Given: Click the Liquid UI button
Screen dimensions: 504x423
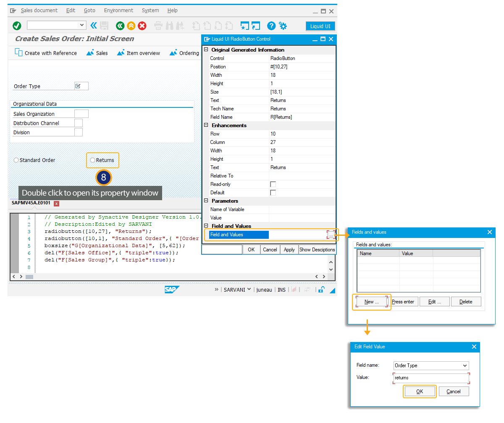Looking at the screenshot, I should pyautogui.click(x=320, y=26).
